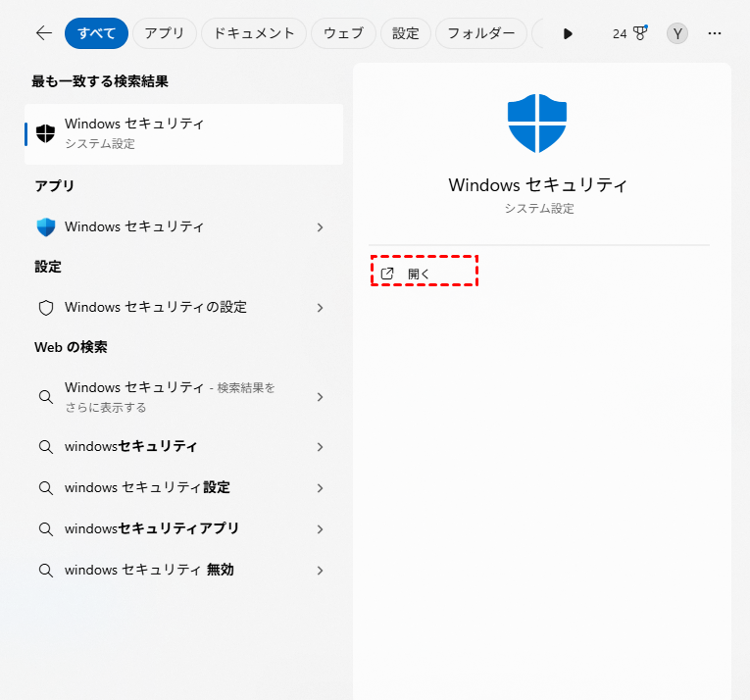750x700 pixels.
Task: Click search icon beside 検索結果をさらに表示する
Action: 46,397
